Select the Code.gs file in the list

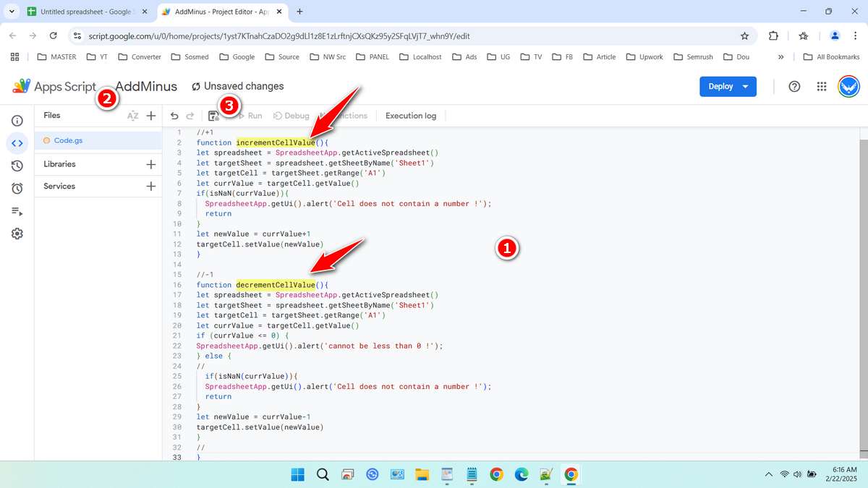coord(69,140)
